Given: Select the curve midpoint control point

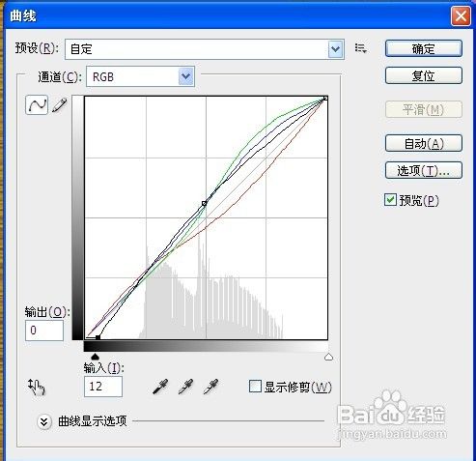Looking at the screenshot, I should tap(204, 203).
